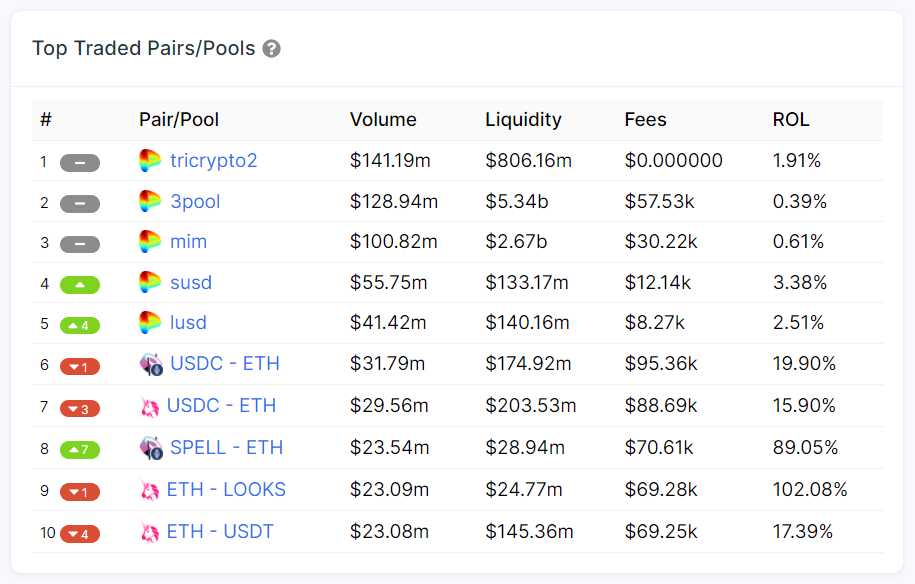Viewport: 915px width, 584px height.
Task: Click the icon beside SPELL - ETH
Action: pos(151,448)
